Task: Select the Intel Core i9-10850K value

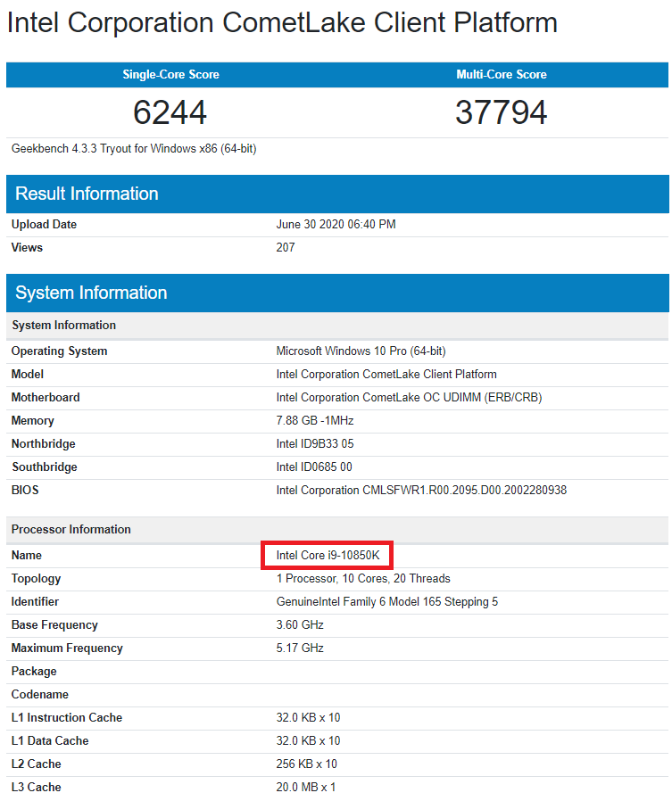Action: point(328,556)
